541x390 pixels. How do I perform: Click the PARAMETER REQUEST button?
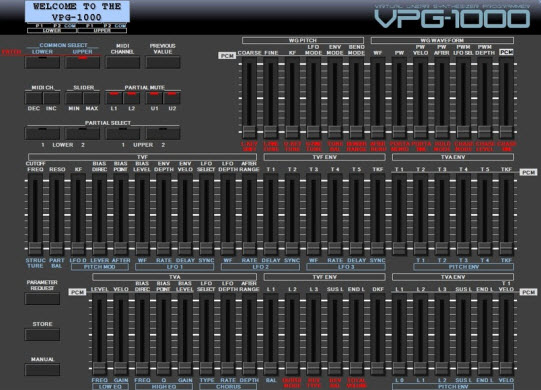click(42, 299)
